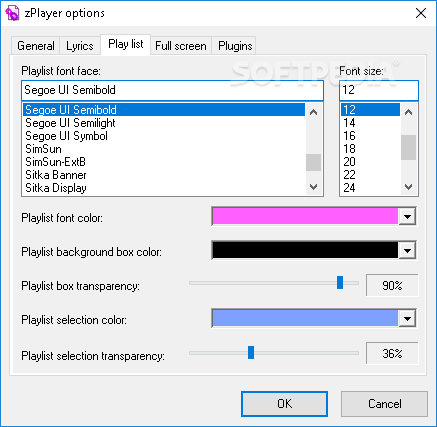Expand the Playlist selection color dropdown arrow
The height and width of the screenshot is (427, 437).
click(x=407, y=318)
